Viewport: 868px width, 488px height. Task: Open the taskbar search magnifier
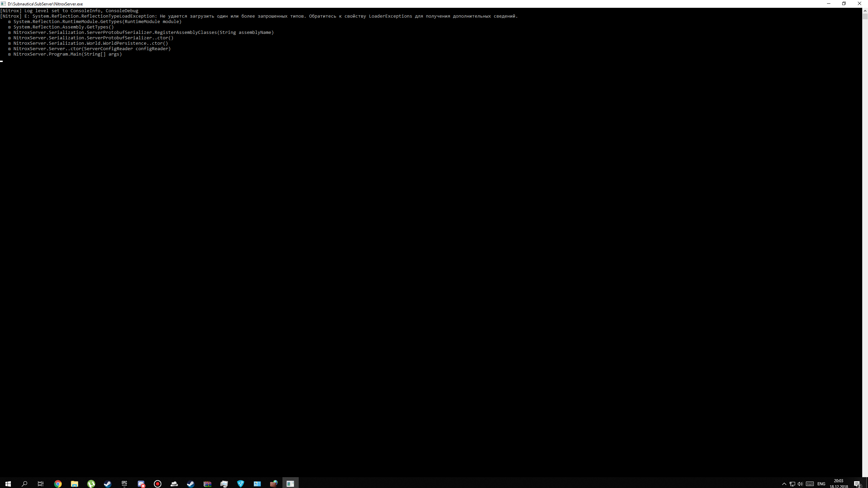point(24,484)
